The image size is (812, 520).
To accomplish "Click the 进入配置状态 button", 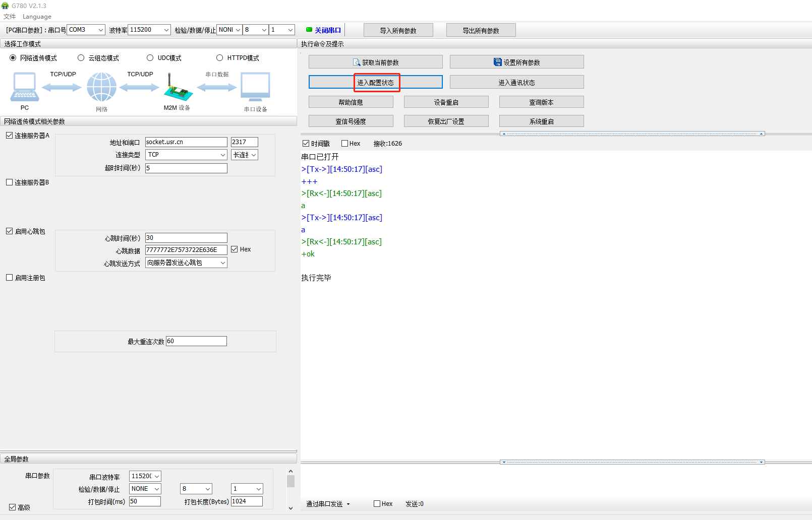I will coord(375,82).
